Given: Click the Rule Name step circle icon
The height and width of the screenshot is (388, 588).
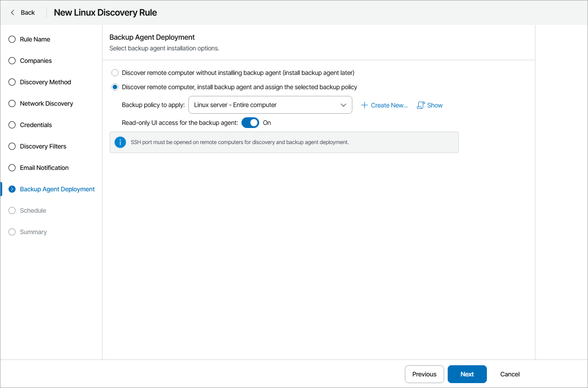Looking at the screenshot, I should [x=12, y=39].
